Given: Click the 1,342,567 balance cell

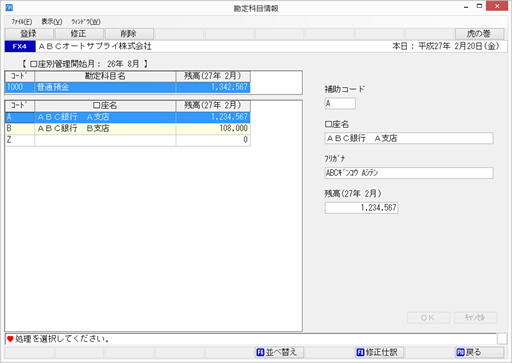Looking at the screenshot, I should 213,87.
